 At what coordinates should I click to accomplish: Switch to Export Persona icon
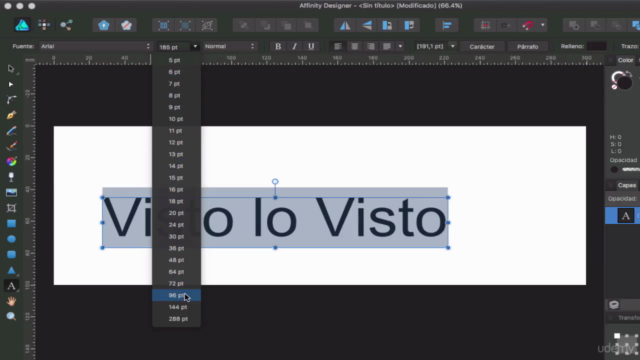[x=66, y=25]
